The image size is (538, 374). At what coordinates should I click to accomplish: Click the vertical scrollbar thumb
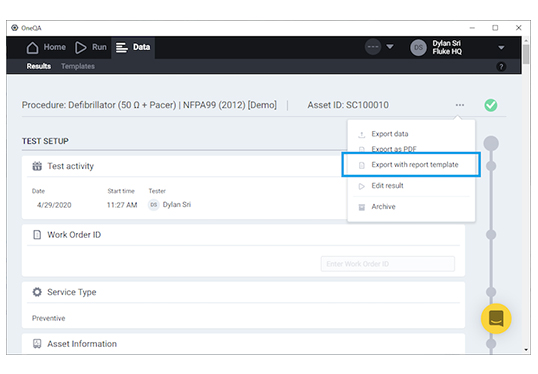(x=526, y=54)
